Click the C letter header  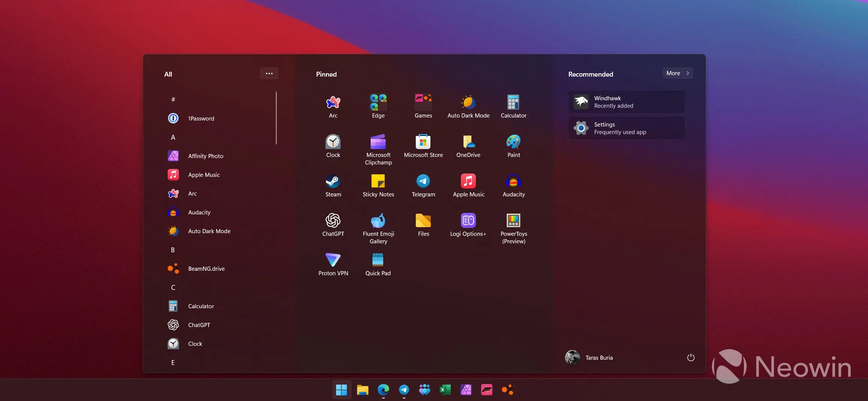click(173, 287)
